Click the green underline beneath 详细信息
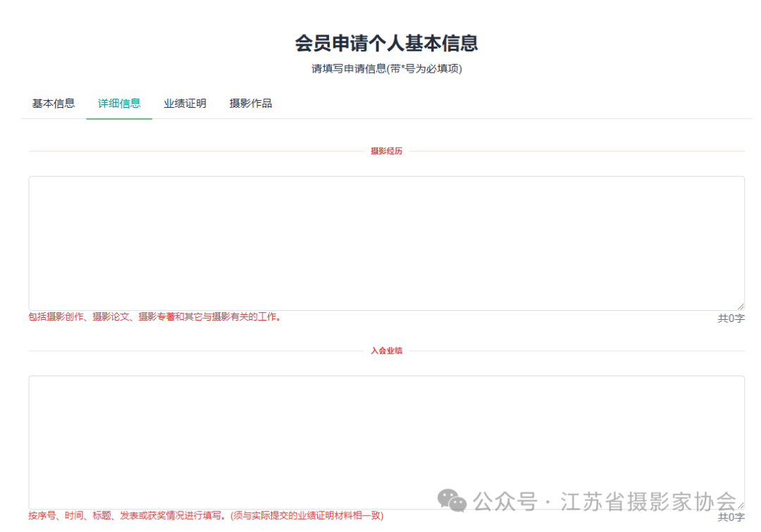 click(x=119, y=118)
